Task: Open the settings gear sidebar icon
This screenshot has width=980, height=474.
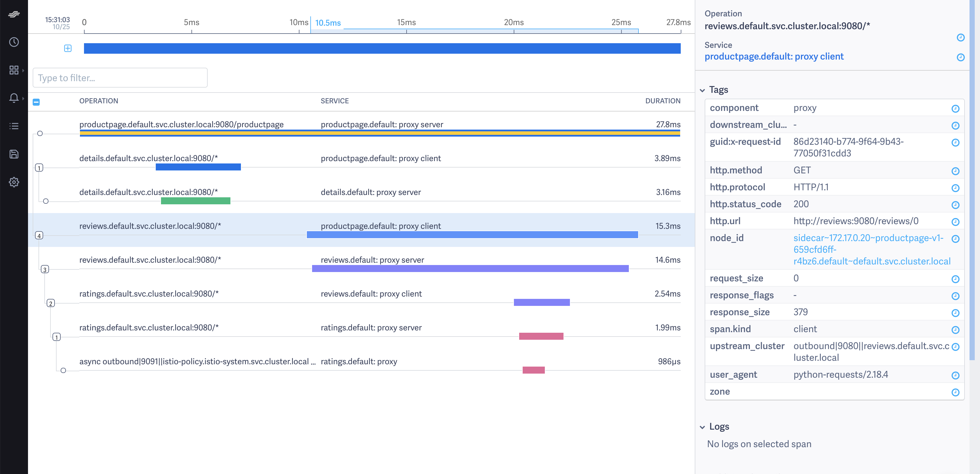Action: tap(14, 182)
